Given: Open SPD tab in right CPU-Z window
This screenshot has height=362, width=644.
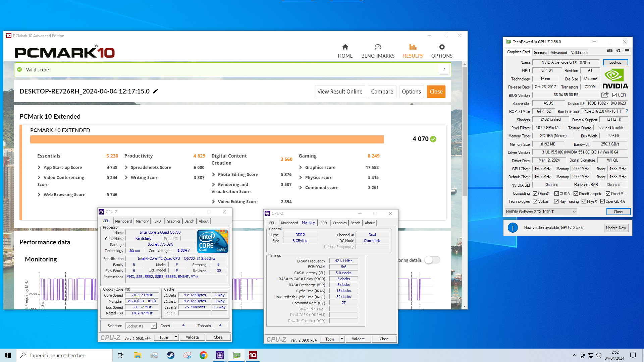Looking at the screenshot, I should point(323,223).
